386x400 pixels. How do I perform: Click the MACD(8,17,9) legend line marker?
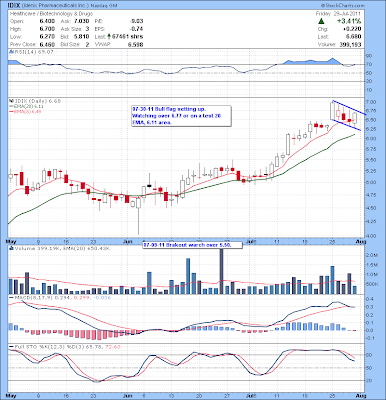click(x=11, y=297)
